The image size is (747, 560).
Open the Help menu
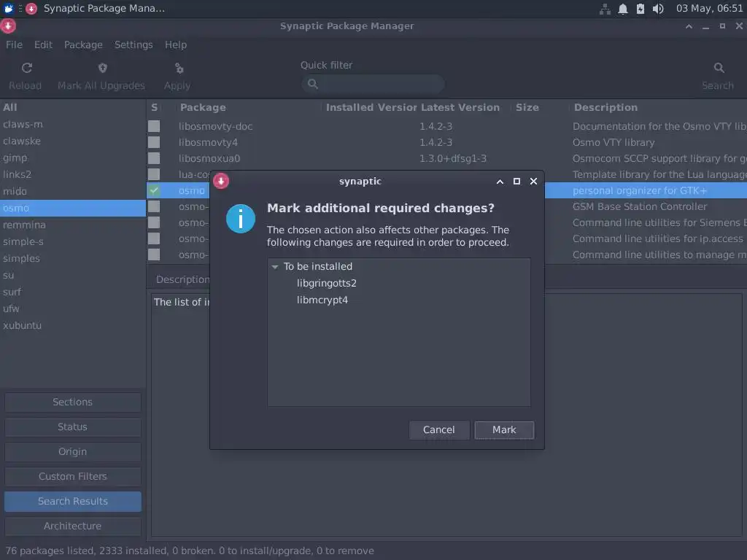pos(176,44)
